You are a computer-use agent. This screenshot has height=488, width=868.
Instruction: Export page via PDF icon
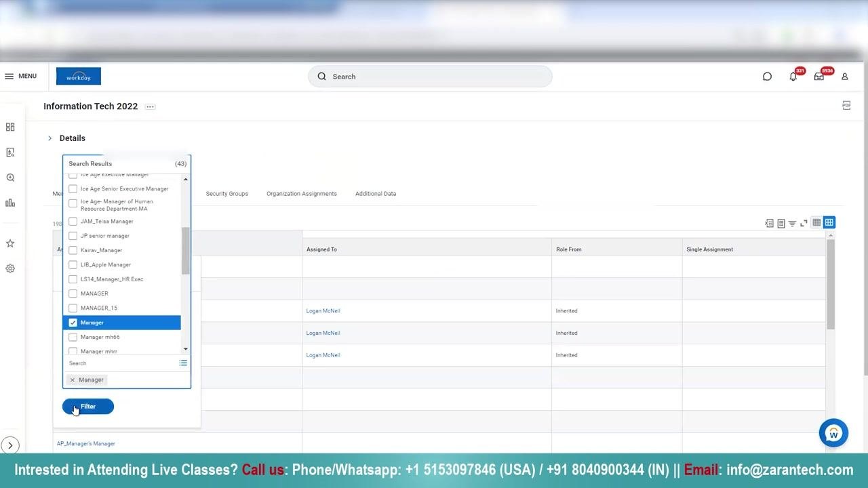pyautogui.click(x=846, y=105)
